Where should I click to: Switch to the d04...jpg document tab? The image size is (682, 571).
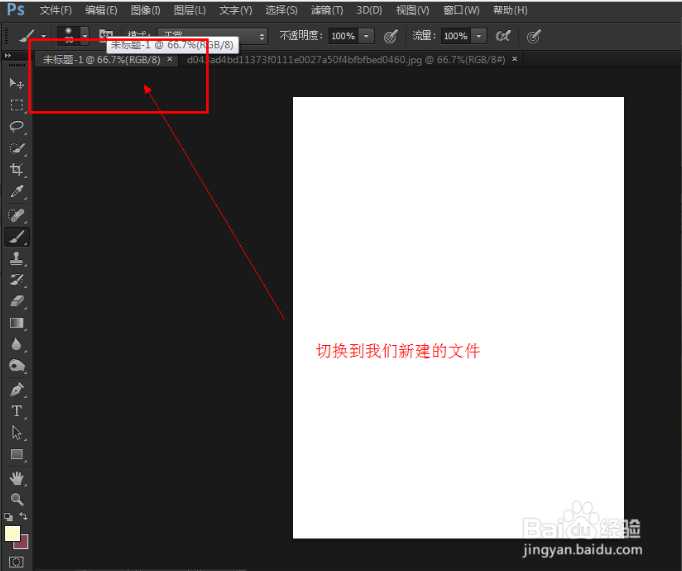click(346, 60)
